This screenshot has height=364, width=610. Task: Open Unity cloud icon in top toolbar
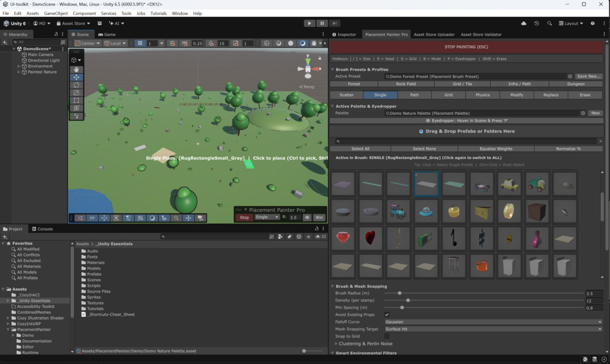(x=524, y=23)
